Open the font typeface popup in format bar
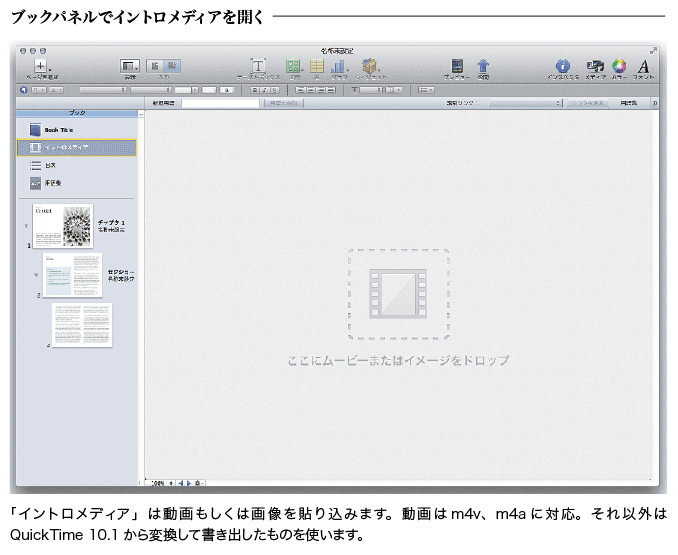 pyautogui.click(x=151, y=90)
